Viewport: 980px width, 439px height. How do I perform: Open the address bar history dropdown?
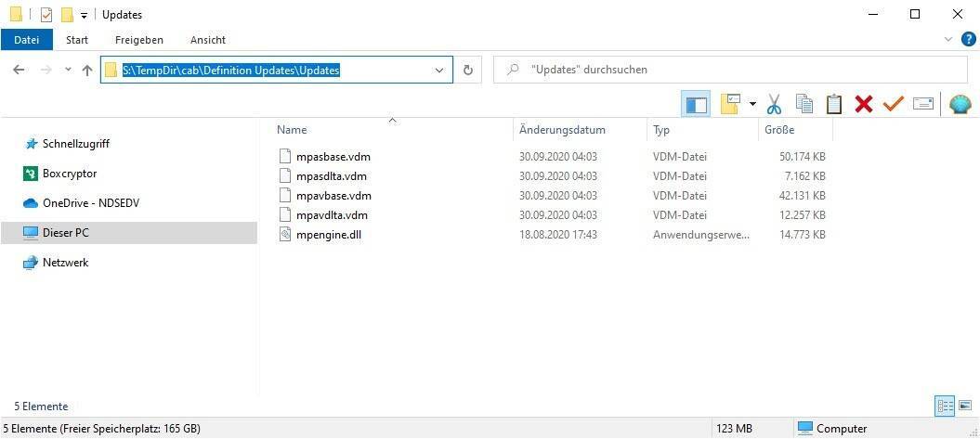pyautogui.click(x=439, y=70)
